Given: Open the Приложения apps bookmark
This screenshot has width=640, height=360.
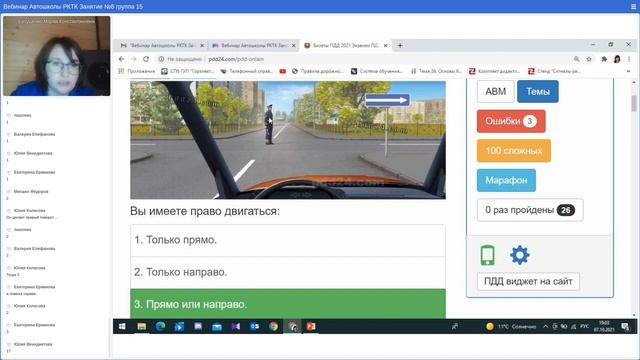Looking at the screenshot, I should tap(137, 71).
